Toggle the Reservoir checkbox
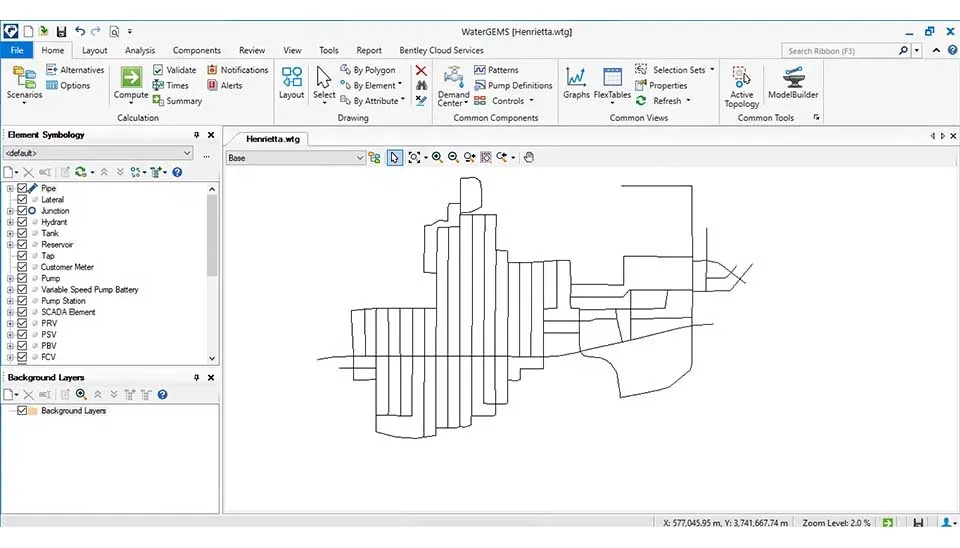The width and height of the screenshot is (960, 548). tap(22, 244)
